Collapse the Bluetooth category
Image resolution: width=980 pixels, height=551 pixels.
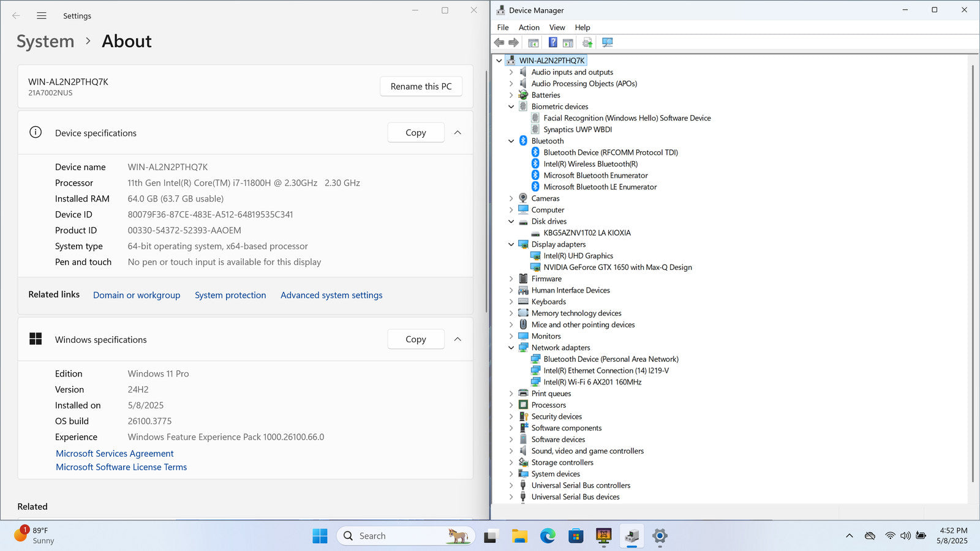[x=511, y=141]
